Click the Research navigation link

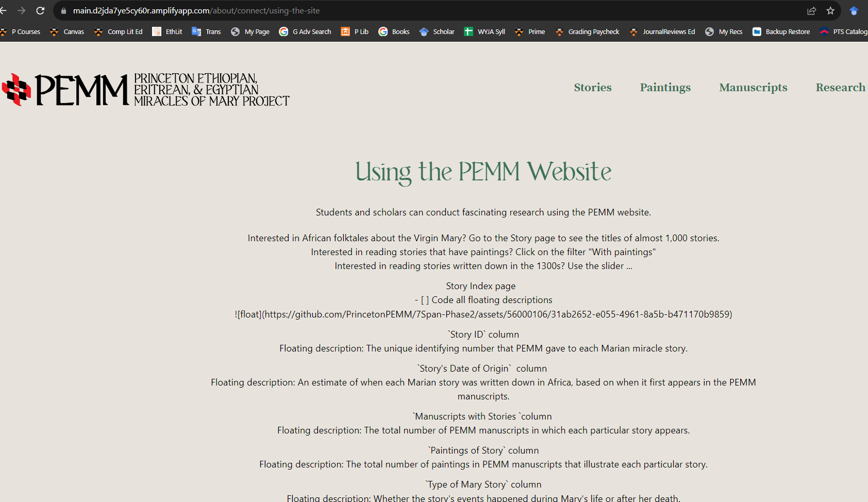click(840, 88)
